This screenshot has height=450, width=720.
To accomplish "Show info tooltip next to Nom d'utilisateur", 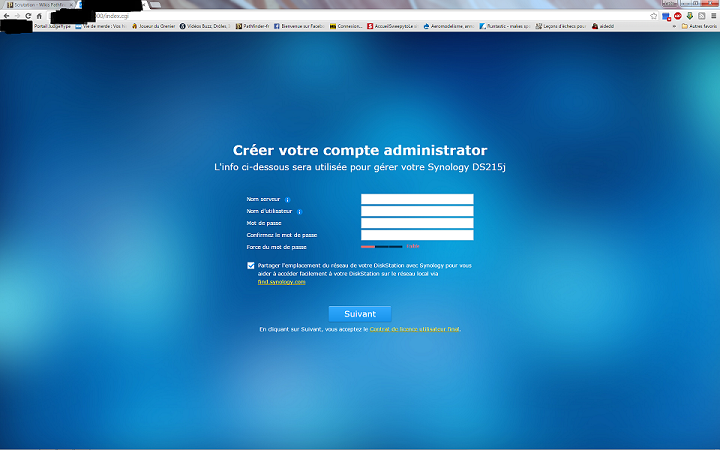I will pos(299,212).
